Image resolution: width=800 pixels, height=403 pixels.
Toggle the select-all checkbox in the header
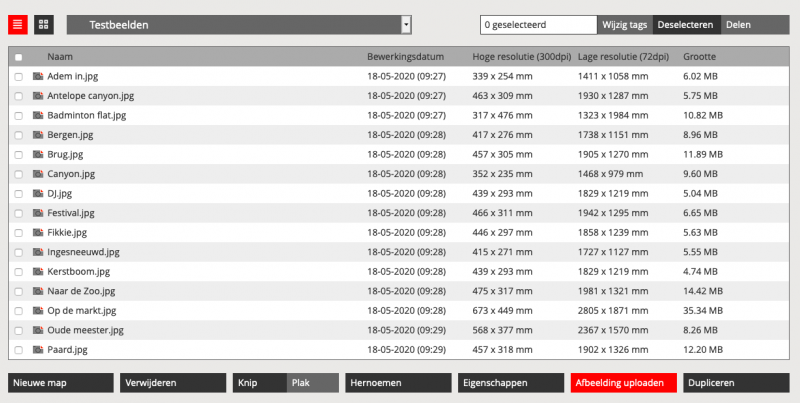[19, 57]
